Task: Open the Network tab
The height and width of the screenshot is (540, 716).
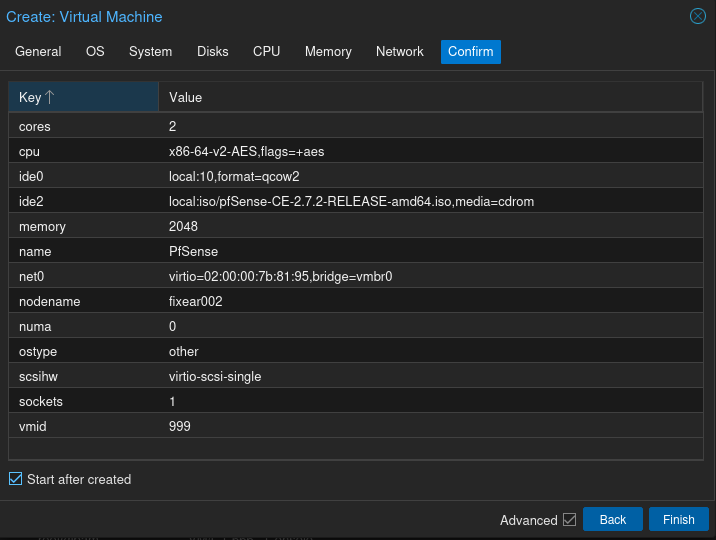Action: (399, 52)
